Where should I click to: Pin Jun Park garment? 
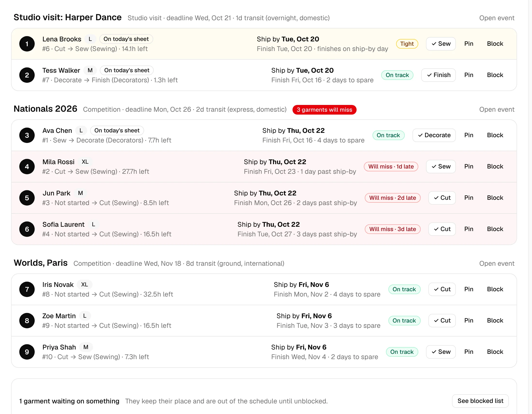468,198
